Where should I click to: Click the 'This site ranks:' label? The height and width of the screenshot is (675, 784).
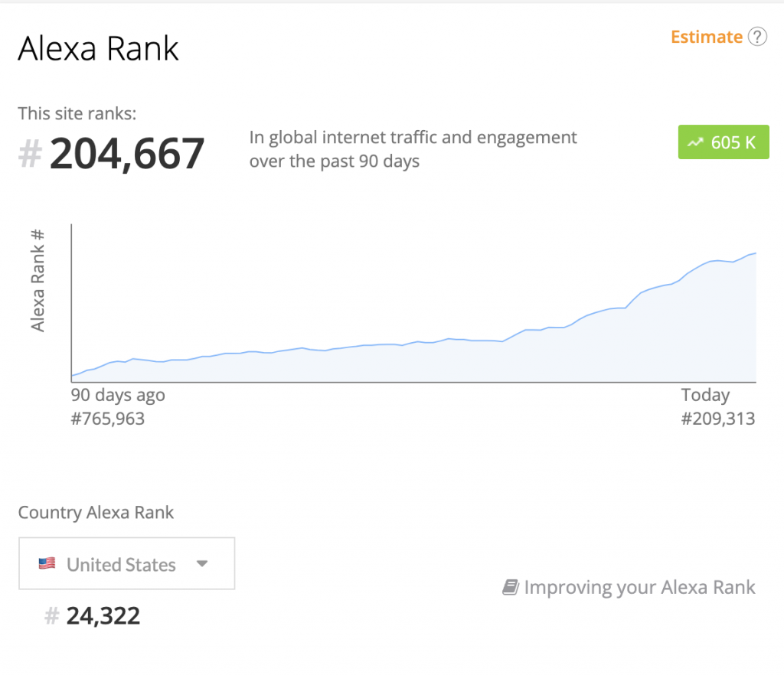[x=77, y=114]
